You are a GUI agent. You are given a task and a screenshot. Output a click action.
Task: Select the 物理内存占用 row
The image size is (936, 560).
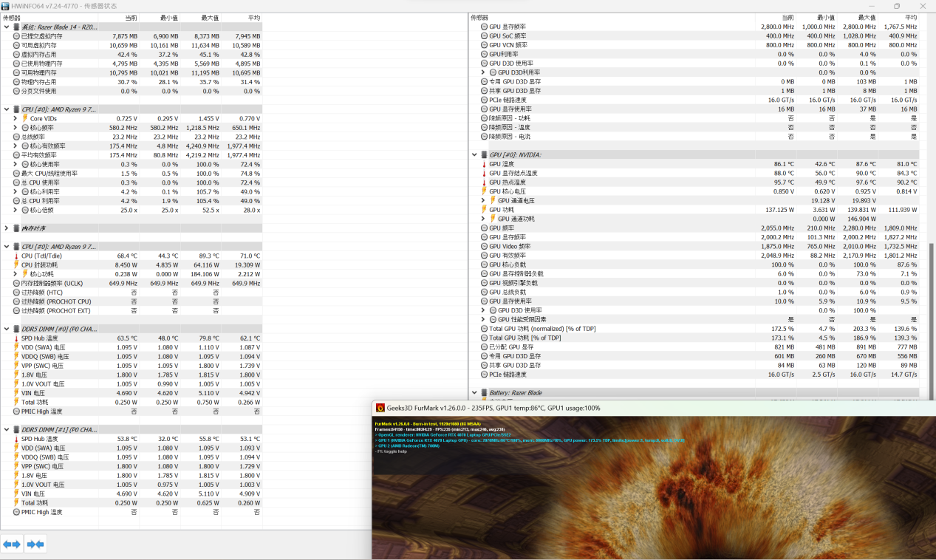131,82
